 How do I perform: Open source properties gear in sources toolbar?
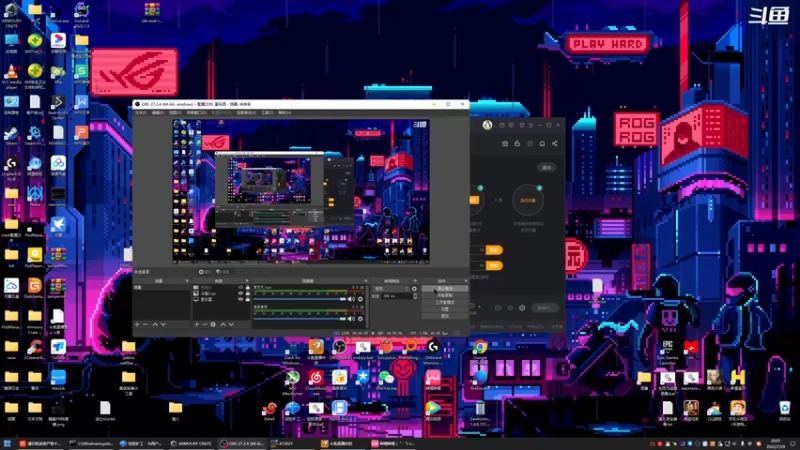click(213, 324)
